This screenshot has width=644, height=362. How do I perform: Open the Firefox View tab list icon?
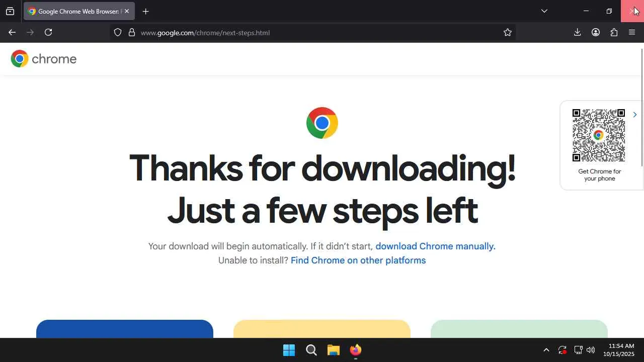10,11
